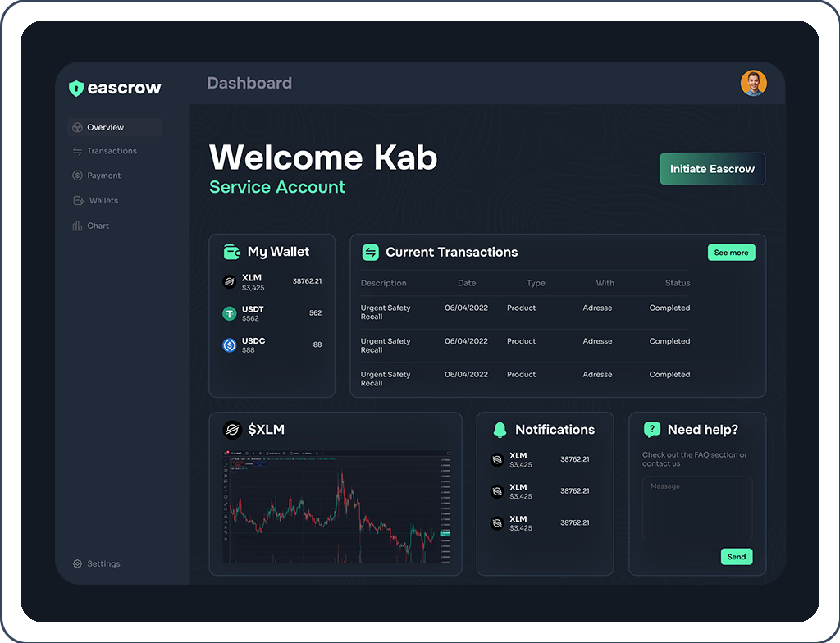Screen dimensions: 840x643
Task: Open Settings at the sidebar bottom
Action: click(x=103, y=564)
